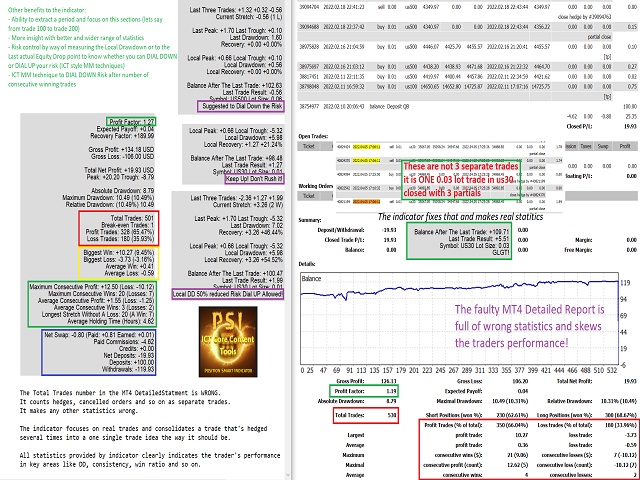
Task: Select the 'Paid Commissions: -4.62' line
Action: pos(124,342)
